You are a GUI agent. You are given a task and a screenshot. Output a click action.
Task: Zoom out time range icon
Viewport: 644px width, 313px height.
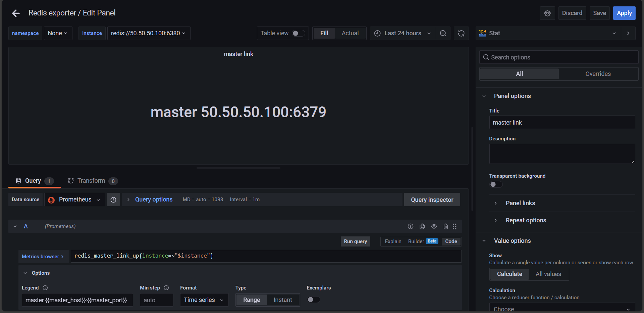[443, 33]
